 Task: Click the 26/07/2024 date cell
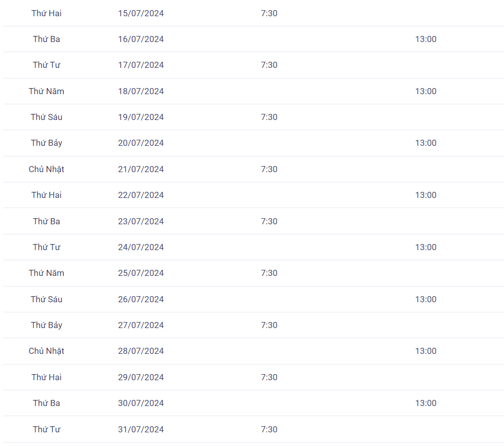click(x=141, y=299)
